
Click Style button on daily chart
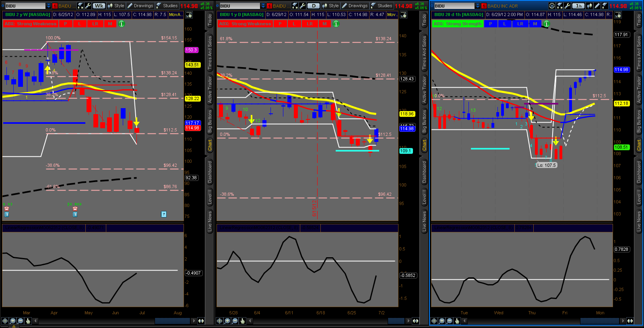point(330,6)
